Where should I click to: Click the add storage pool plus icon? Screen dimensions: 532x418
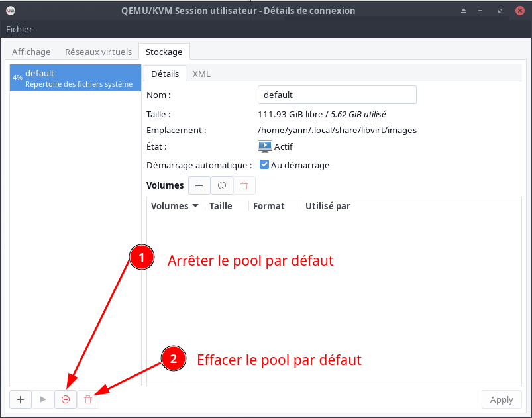(x=21, y=399)
